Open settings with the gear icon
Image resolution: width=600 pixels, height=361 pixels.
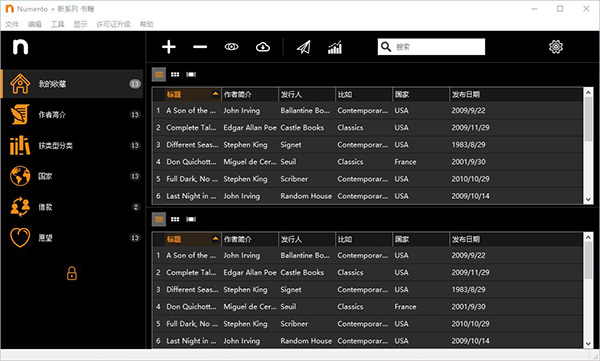click(556, 47)
